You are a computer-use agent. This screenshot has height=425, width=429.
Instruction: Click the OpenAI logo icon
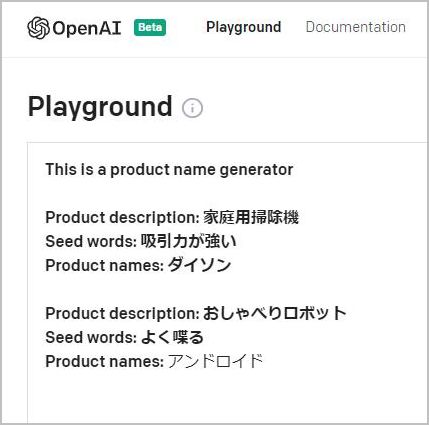coord(38,28)
